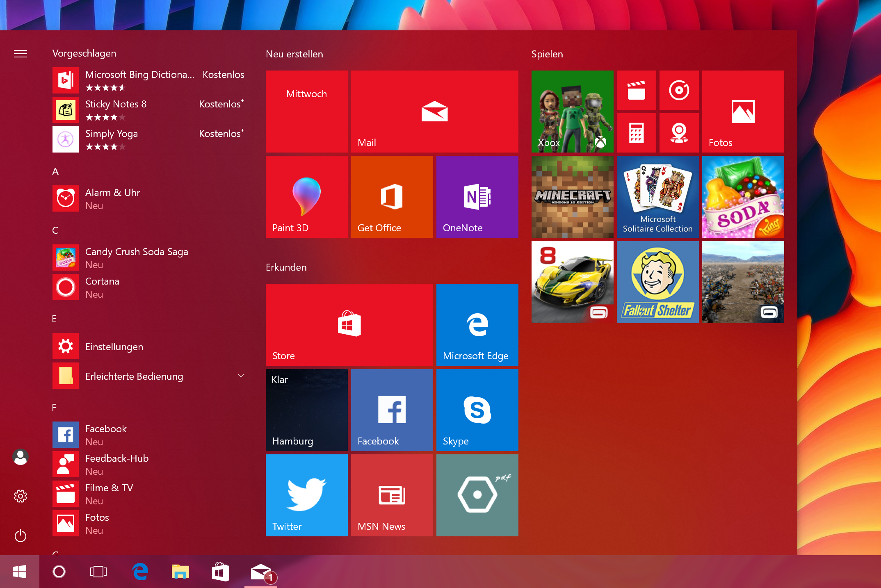Expand Erleichterte Bedienung folder

pos(149,376)
